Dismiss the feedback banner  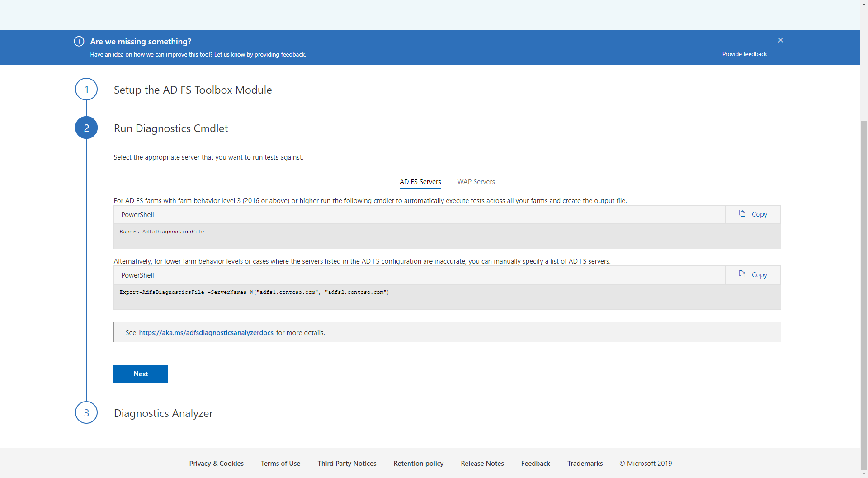[780, 40]
